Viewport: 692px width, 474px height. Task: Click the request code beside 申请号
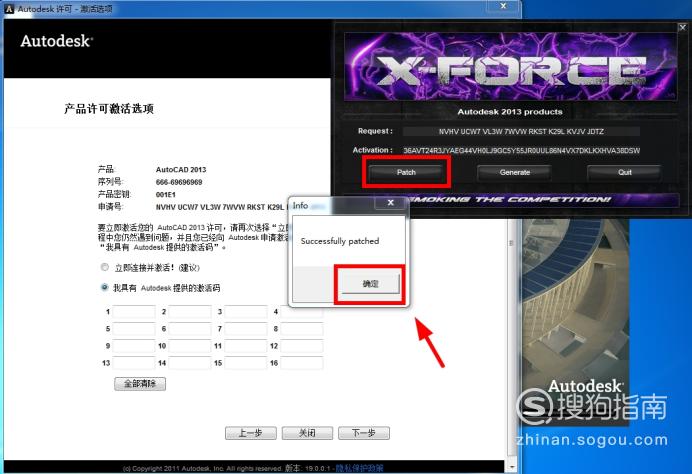pyautogui.click(x=221, y=207)
